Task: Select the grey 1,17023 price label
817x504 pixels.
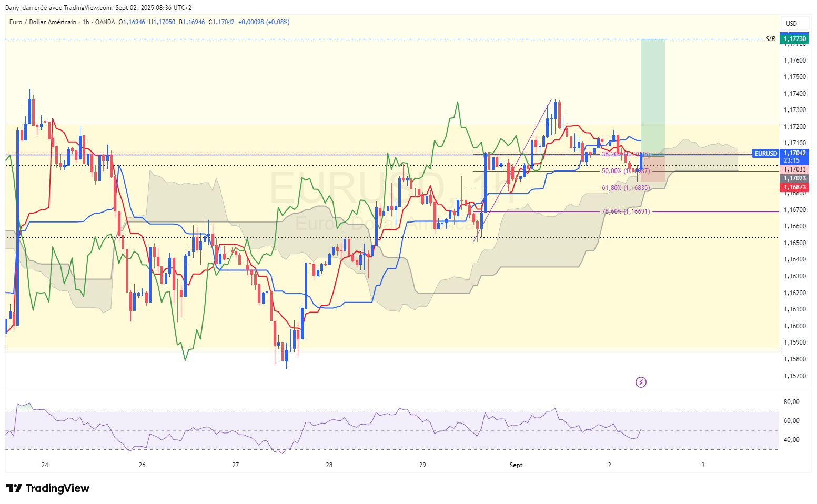Action: pyautogui.click(x=795, y=178)
